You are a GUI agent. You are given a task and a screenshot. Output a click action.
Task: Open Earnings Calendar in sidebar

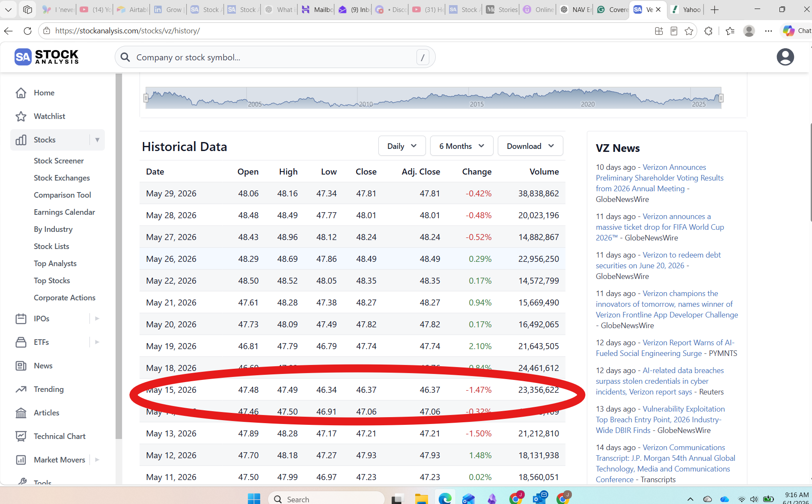[x=64, y=212]
